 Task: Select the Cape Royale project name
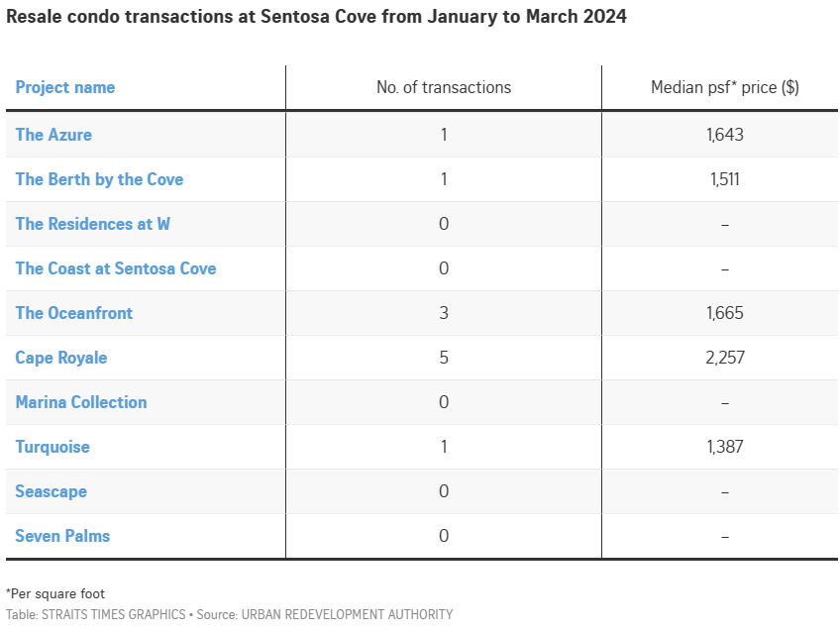pos(60,358)
